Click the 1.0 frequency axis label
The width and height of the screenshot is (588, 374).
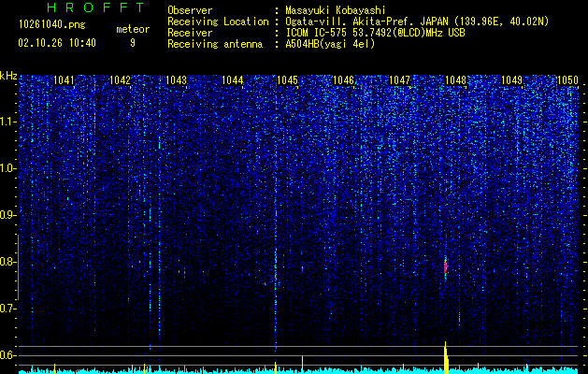tap(7, 168)
